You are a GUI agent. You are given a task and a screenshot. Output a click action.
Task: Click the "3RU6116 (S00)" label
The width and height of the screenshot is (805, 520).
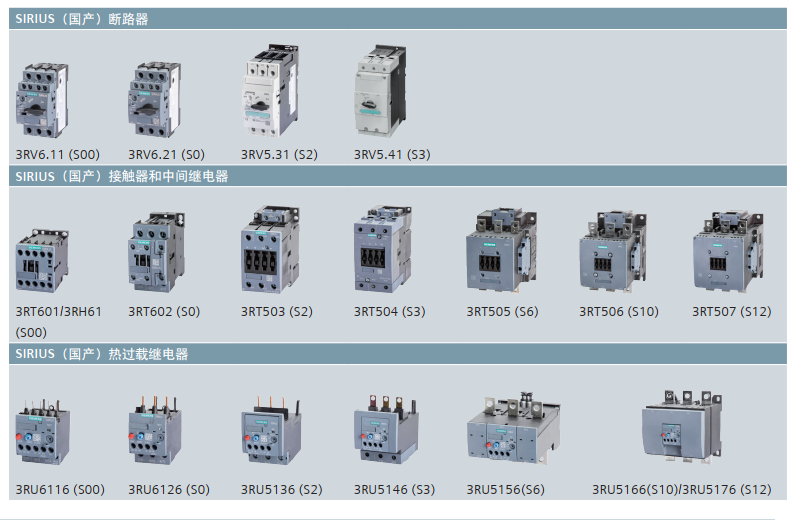(x=60, y=490)
